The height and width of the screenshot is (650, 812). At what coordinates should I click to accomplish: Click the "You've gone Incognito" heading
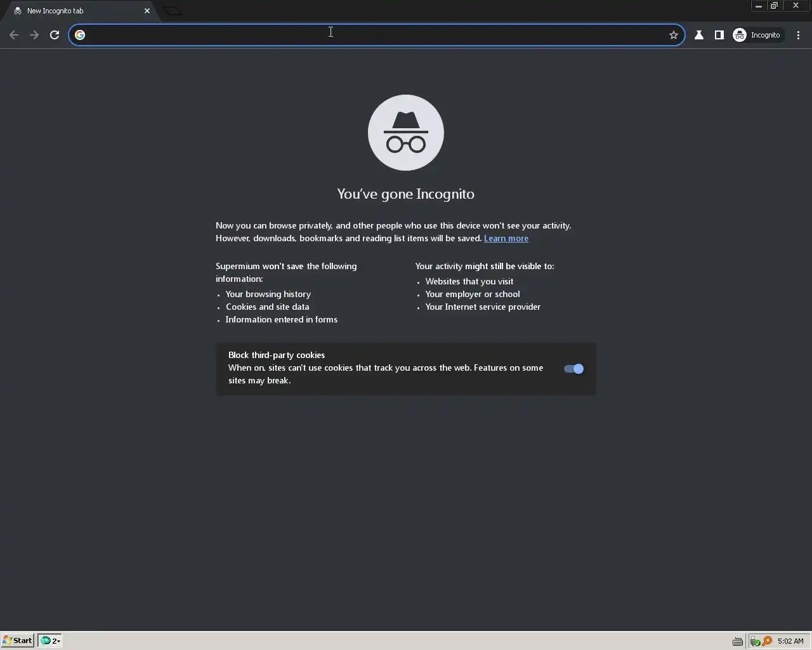(x=406, y=194)
